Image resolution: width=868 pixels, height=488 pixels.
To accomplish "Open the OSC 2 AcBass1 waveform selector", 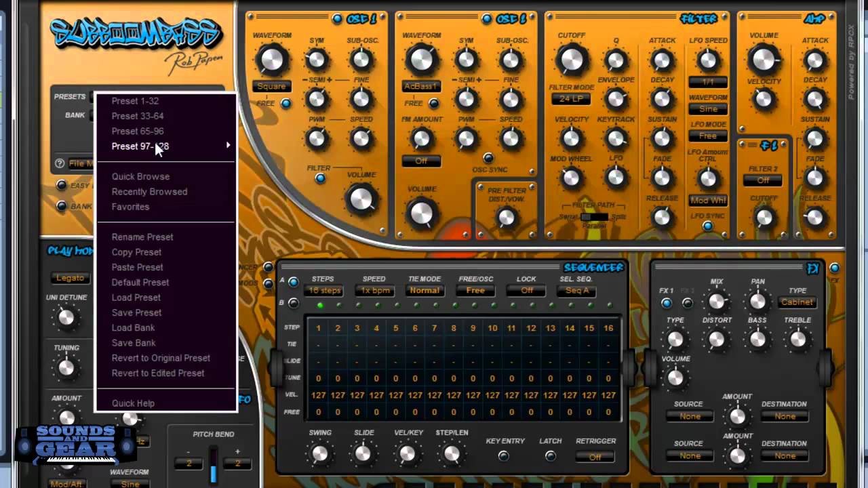I will pos(421,87).
